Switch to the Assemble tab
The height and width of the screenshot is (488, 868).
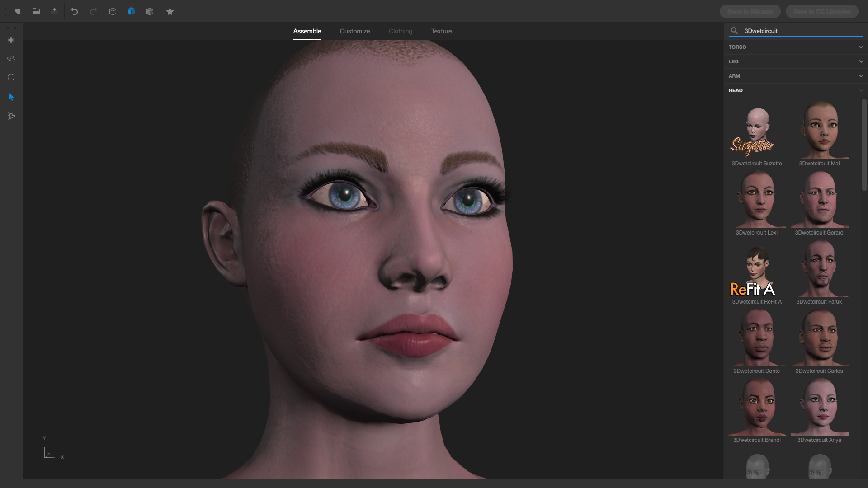pos(307,31)
